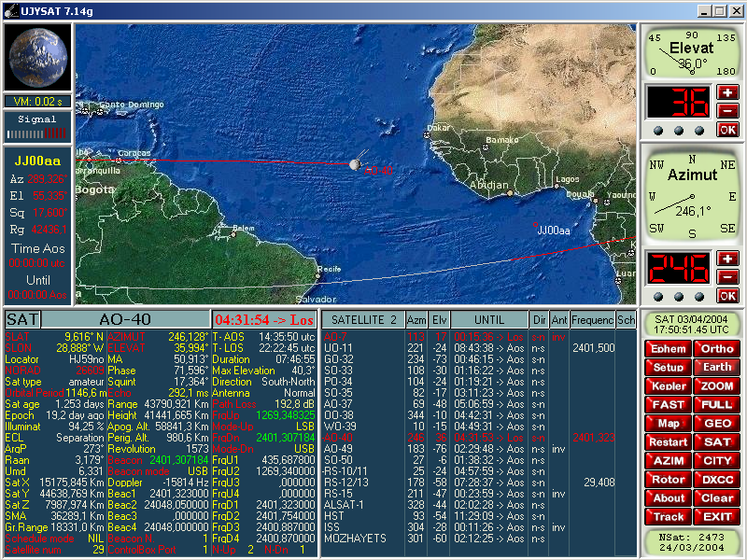The height and width of the screenshot is (560, 747).
Task: Select HST in the satellite list
Action: click(x=479, y=516)
